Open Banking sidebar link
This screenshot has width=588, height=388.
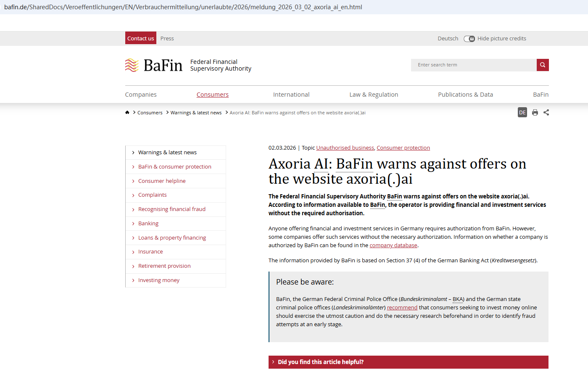point(148,224)
